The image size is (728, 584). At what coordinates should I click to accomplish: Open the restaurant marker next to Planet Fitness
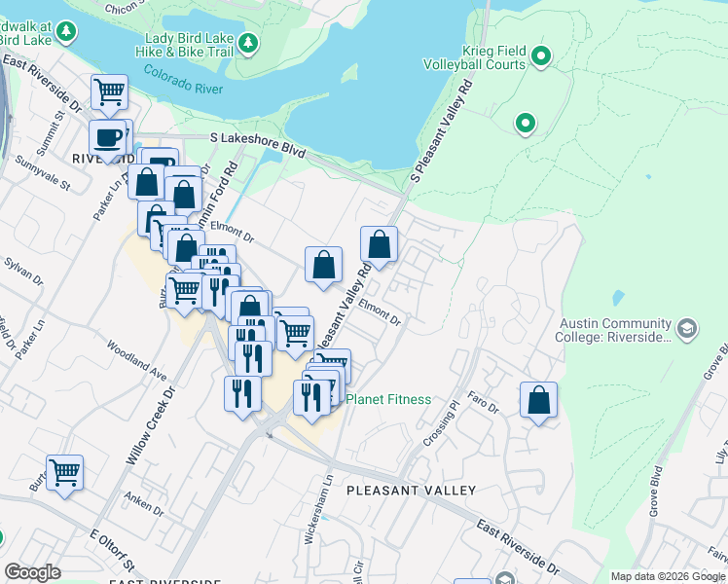coord(312,402)
